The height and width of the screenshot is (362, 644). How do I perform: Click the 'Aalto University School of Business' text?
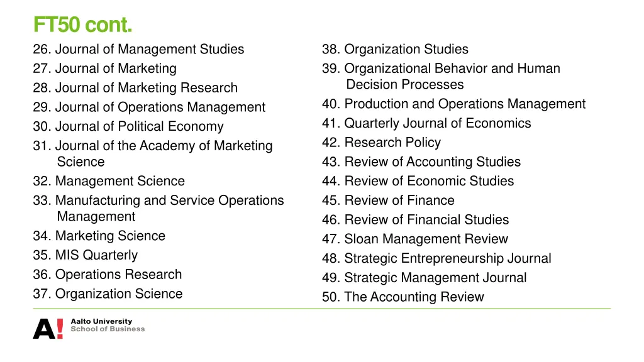click(107, 325)
